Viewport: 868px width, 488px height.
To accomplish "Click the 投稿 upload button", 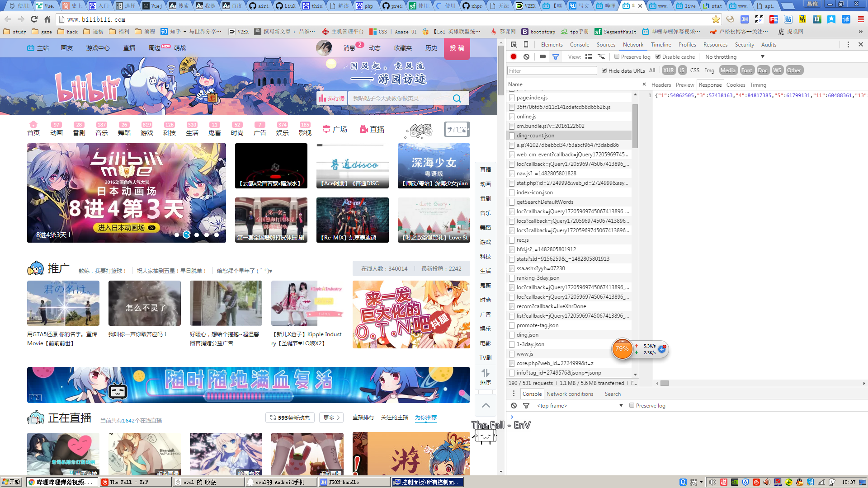I will click(457, 48).
